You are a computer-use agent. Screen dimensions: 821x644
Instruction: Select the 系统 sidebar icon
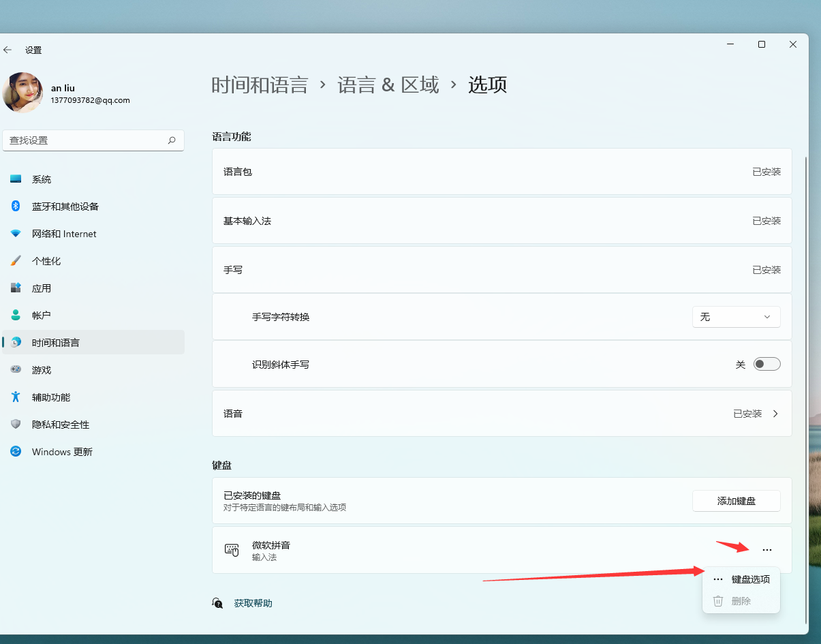pos(15,179)
